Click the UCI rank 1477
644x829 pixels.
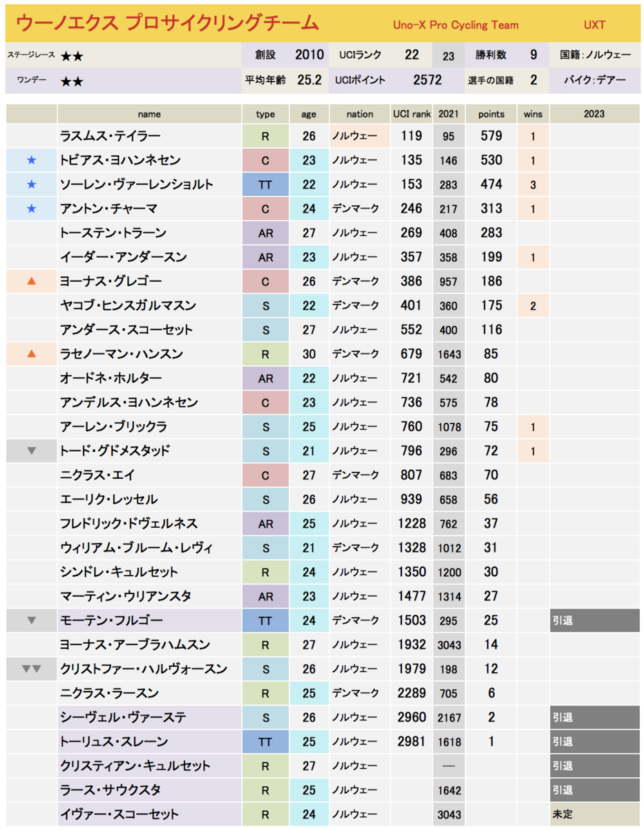411,595
